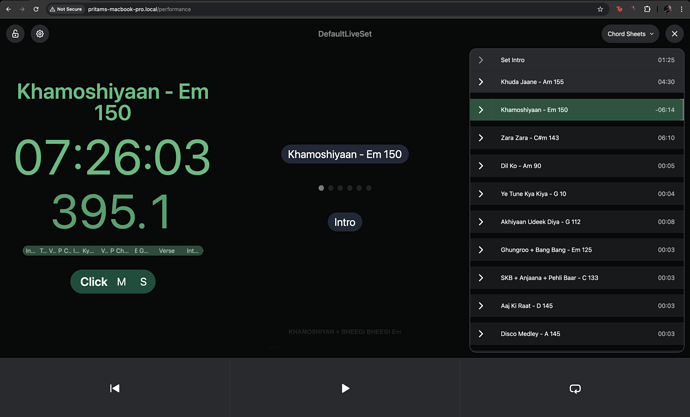Bookmark this page with the star icon
690x417 pixels.
pos(600,9)
